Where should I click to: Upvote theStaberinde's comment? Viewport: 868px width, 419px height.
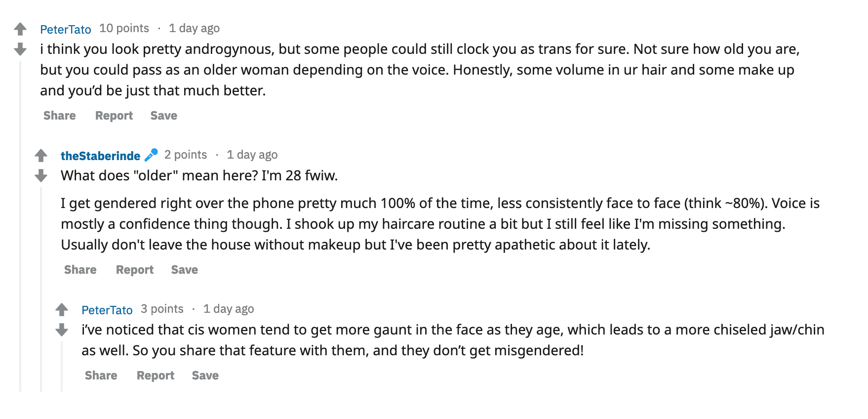click(41, 156)
